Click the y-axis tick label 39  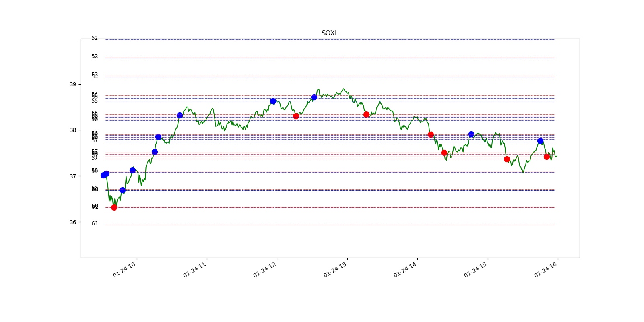[73, 84]
